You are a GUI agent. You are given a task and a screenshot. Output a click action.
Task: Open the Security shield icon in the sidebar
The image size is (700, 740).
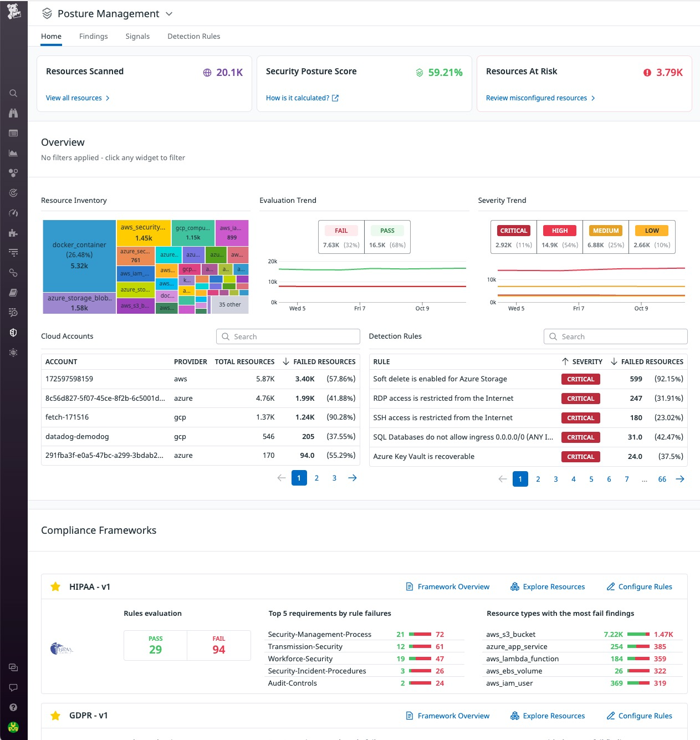click(x=13, y=333)
